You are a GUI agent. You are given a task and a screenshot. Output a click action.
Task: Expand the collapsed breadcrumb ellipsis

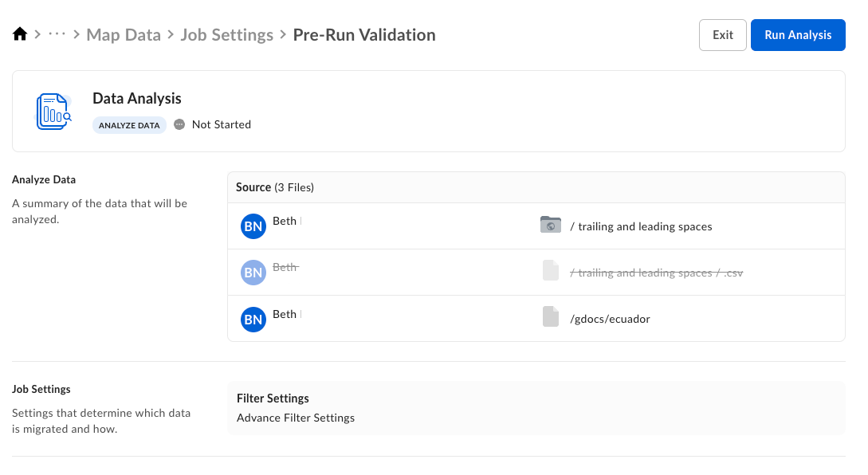[x=57, y=35]
